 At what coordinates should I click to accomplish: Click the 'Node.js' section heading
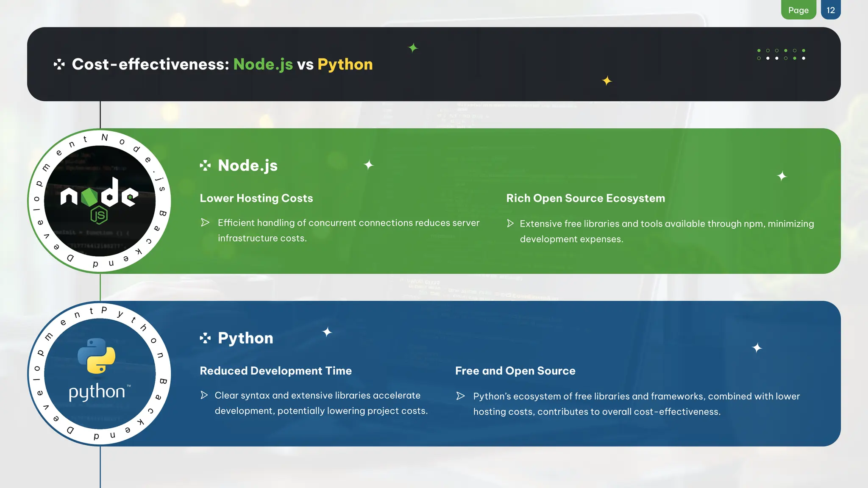tap(248, 166)
